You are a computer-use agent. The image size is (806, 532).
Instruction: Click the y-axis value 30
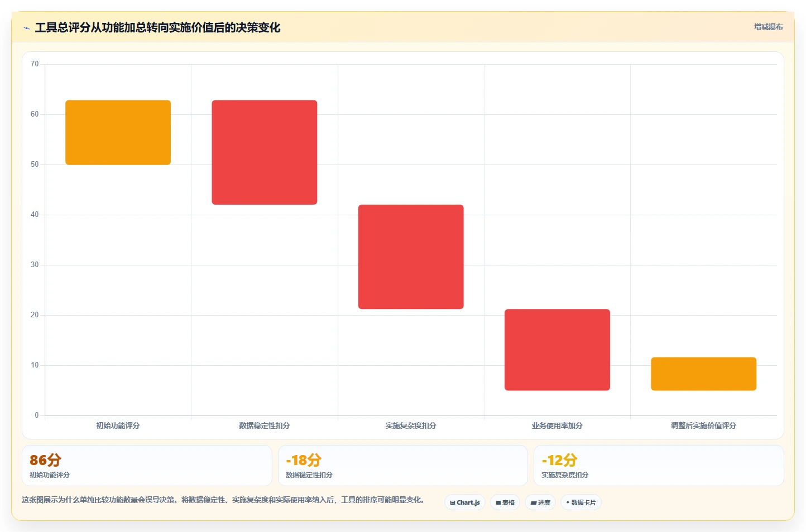click(x=35, y=265)
